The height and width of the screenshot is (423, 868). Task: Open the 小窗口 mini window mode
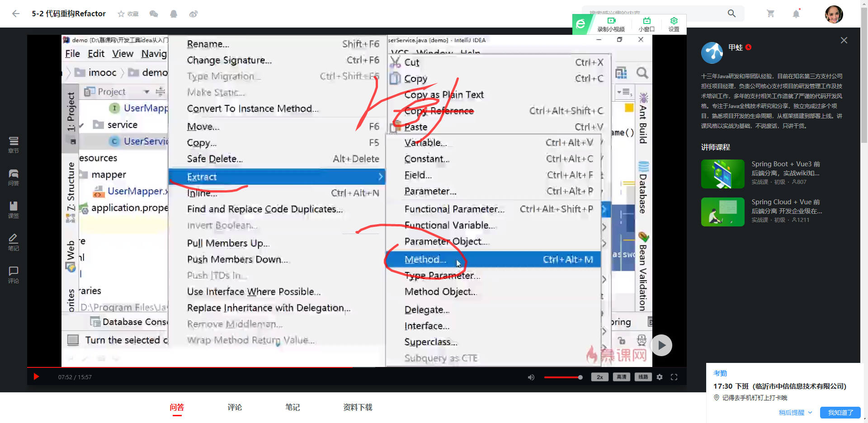pos(646,24)
